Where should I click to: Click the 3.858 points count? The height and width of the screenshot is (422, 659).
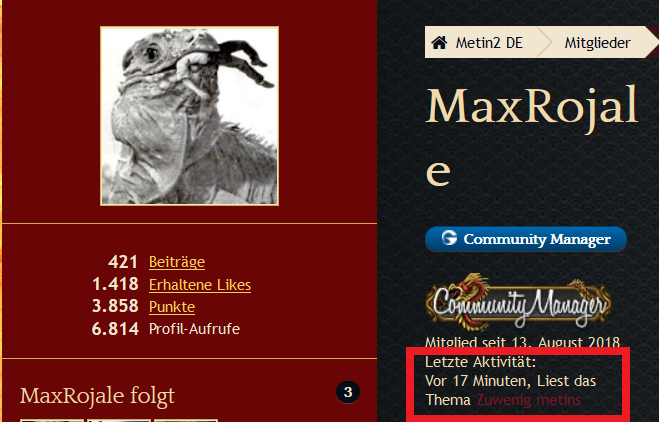click(115, 306)
